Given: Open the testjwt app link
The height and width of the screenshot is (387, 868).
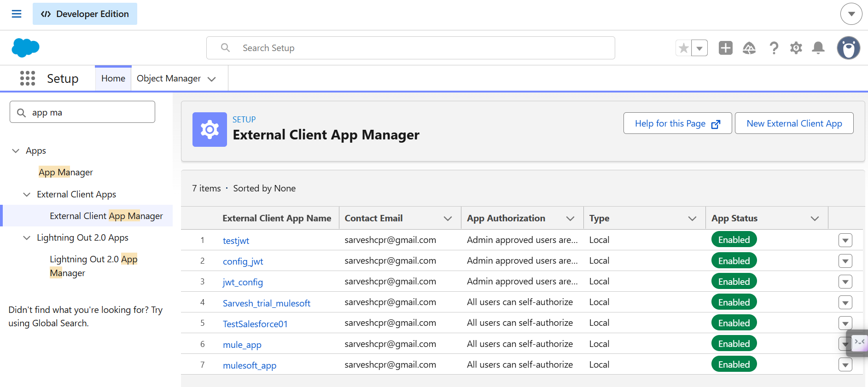Looking at the screenshot, I should coord(236,241).
